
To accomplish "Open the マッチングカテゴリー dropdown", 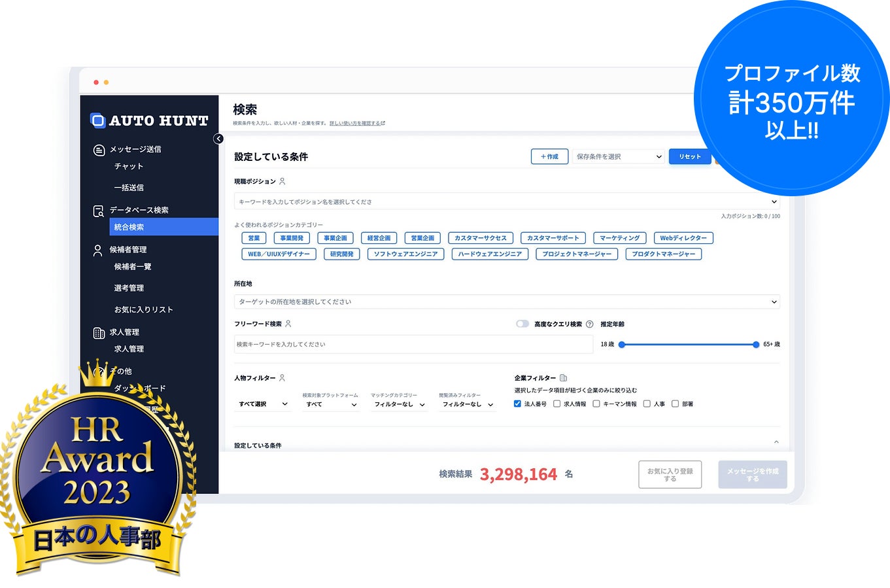I will 400,404.
